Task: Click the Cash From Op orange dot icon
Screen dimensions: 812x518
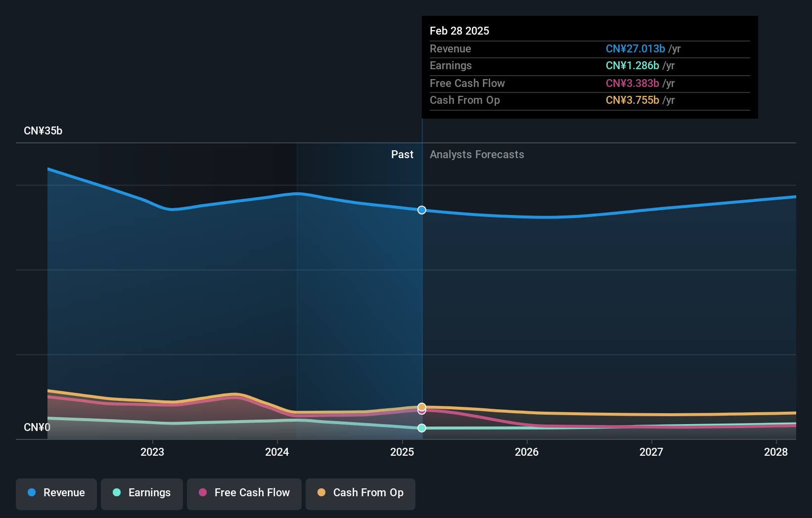Action: click(322, 493)
